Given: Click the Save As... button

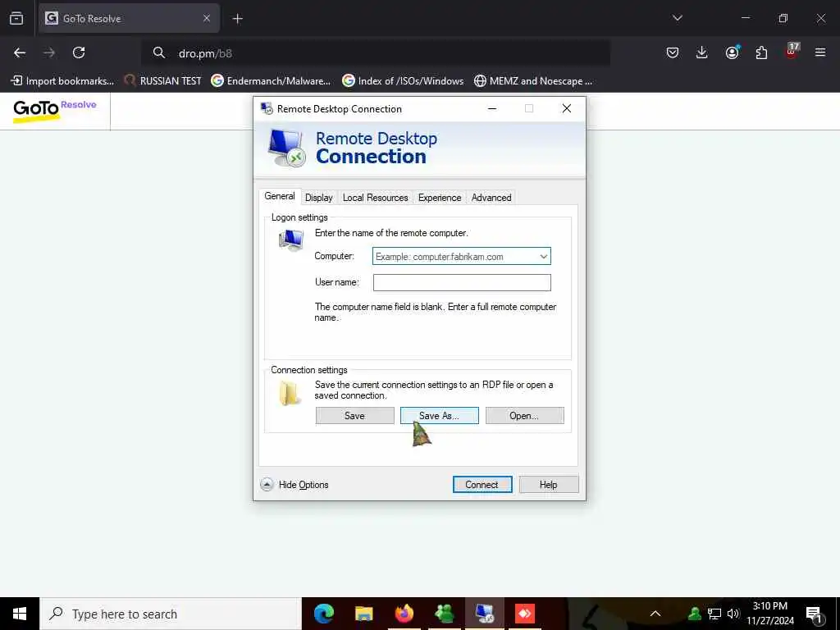Looking at the screenshot, I should pyautogui.click(x=440, y=416).
